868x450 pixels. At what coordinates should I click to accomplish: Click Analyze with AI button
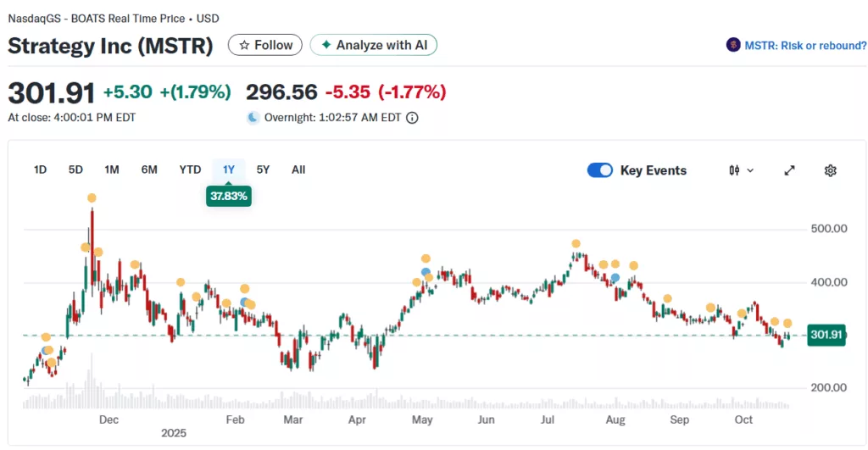pyautogui.click(x=373, y=45)
